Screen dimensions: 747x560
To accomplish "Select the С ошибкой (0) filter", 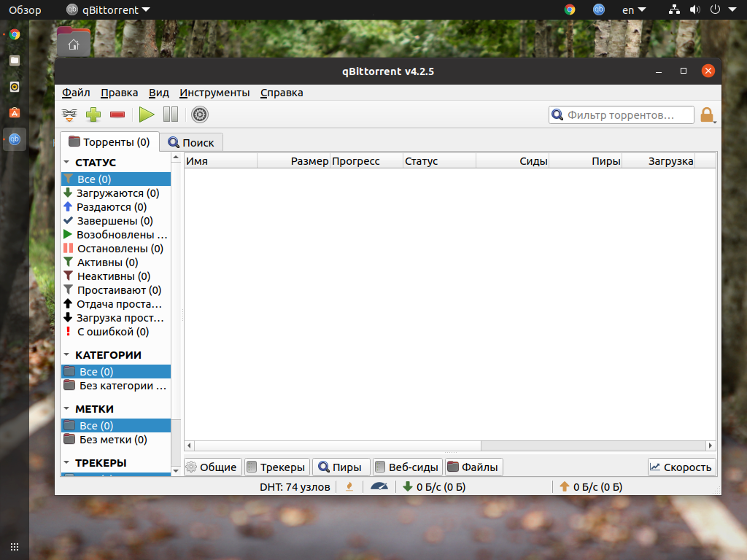I will (x=116, y=332).
